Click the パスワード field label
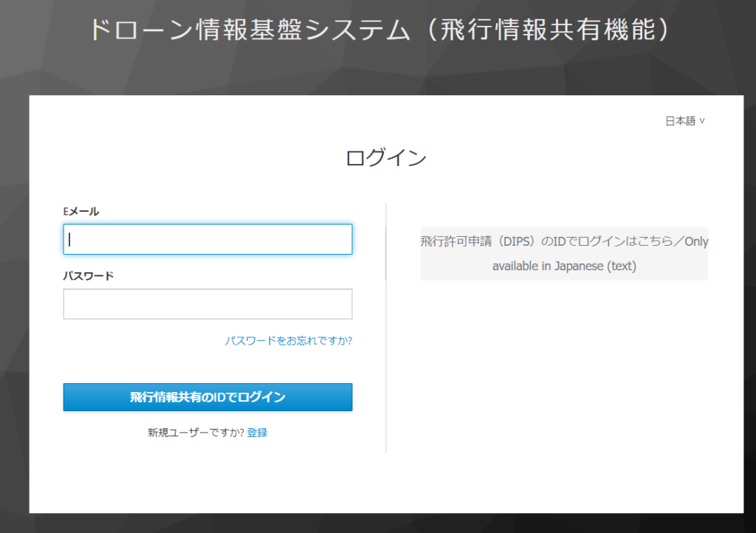This screenshot has height=533, width=756. pyautogui.click(x=89, y=276)
